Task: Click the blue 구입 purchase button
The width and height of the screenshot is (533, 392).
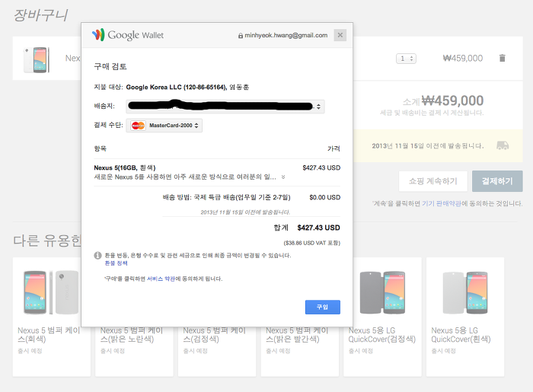Action: tap(323, 307)
